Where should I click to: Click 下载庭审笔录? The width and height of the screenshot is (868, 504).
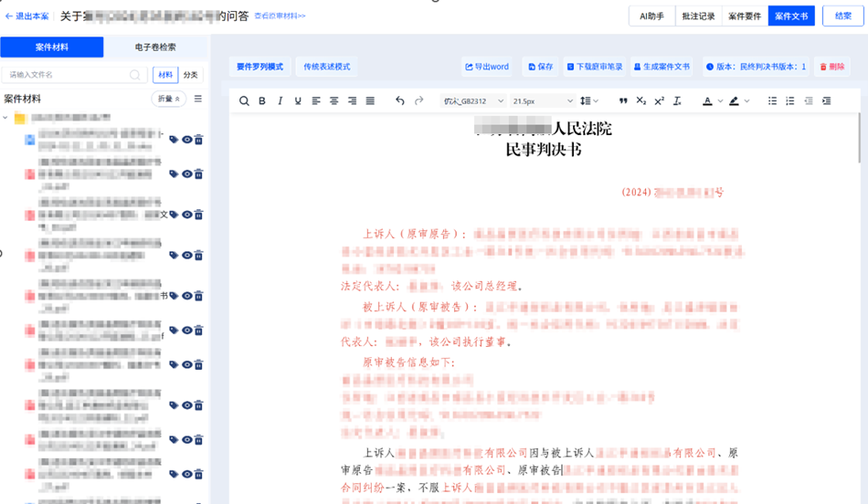click(x=595, y=67)
